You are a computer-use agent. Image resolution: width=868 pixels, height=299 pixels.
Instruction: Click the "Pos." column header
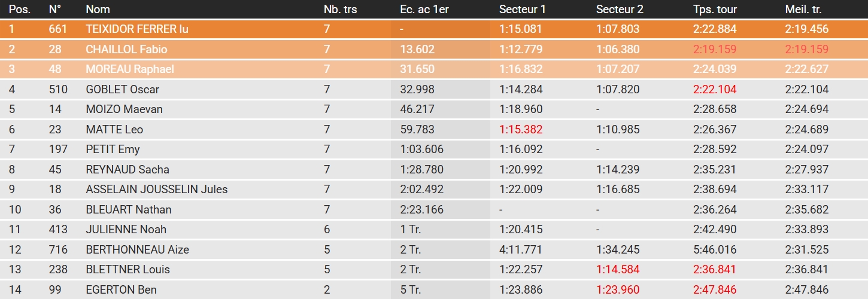tap(20, 10)
